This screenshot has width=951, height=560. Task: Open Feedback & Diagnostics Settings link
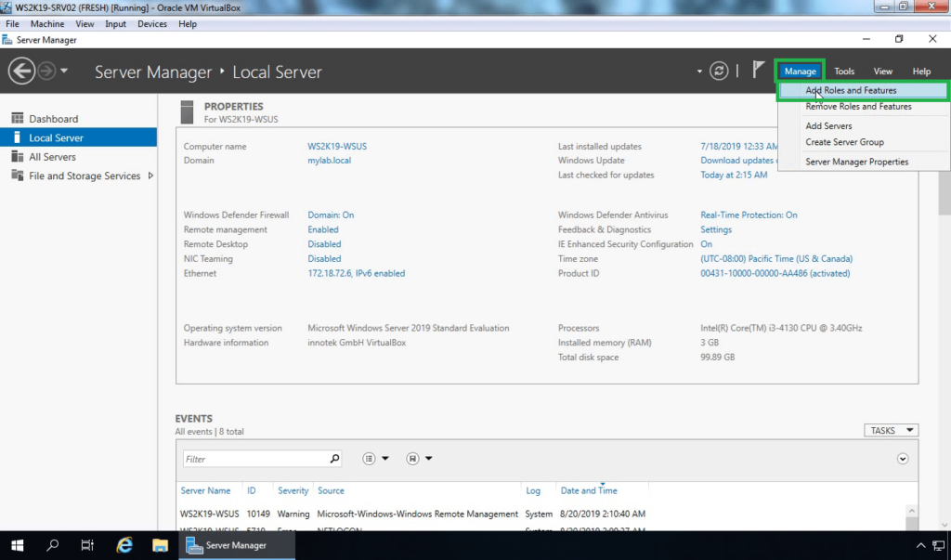click(x=716, y=230)
